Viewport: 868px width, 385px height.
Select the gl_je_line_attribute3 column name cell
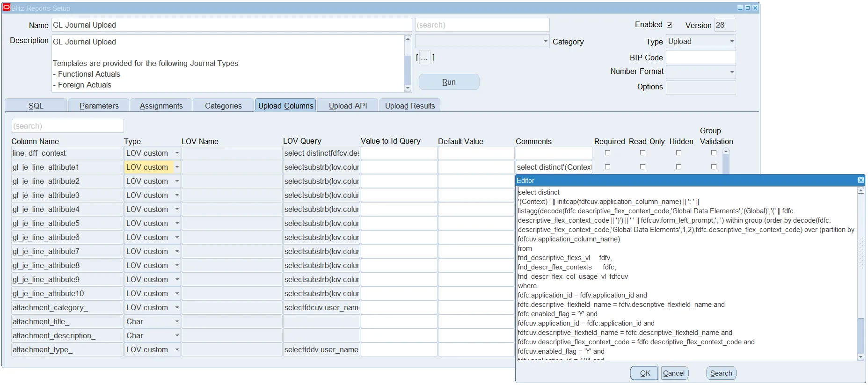coord(67,195)
